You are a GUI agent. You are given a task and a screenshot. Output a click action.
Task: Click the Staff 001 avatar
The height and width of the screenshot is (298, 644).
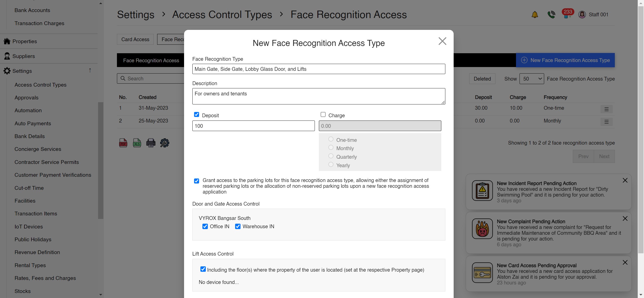(582, 14)
